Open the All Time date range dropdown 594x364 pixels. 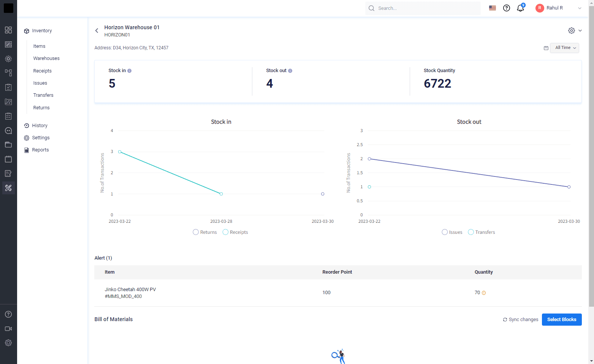[565, 48]
